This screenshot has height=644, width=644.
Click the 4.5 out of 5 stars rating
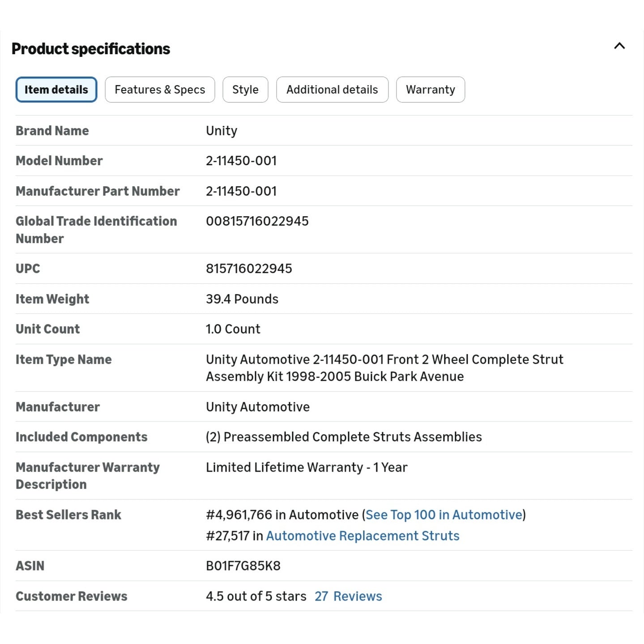coord(256,596)
